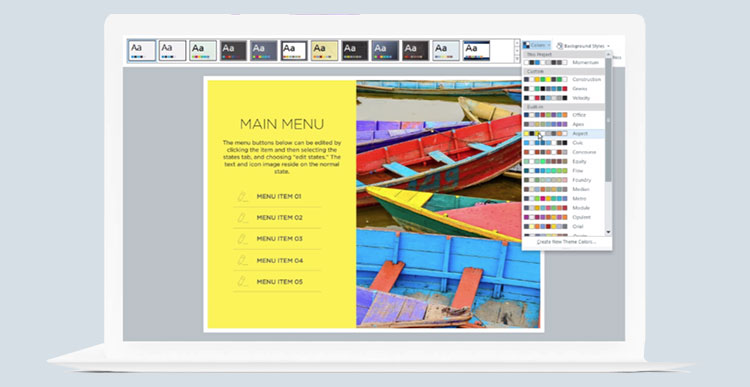750x387 pixels.
Task: Select the light green theme thumbnail
Action: click(x=203, y=50)
